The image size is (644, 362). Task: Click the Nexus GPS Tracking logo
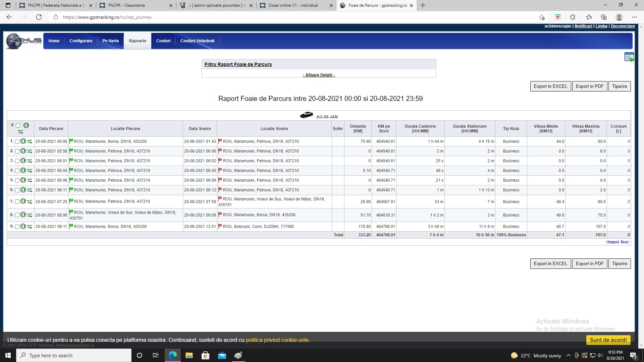[x=23, y=41]
